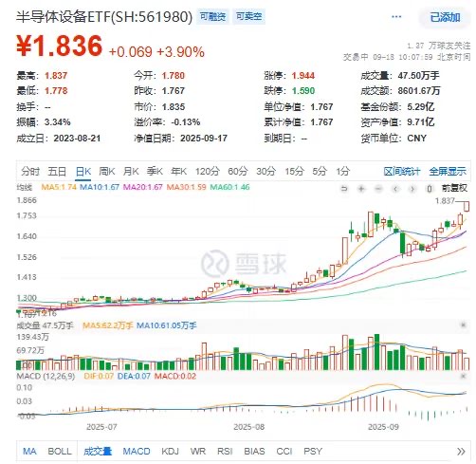Click the 净值日期 2025-09-17 value
476x464 pixels.
[204, 139]
